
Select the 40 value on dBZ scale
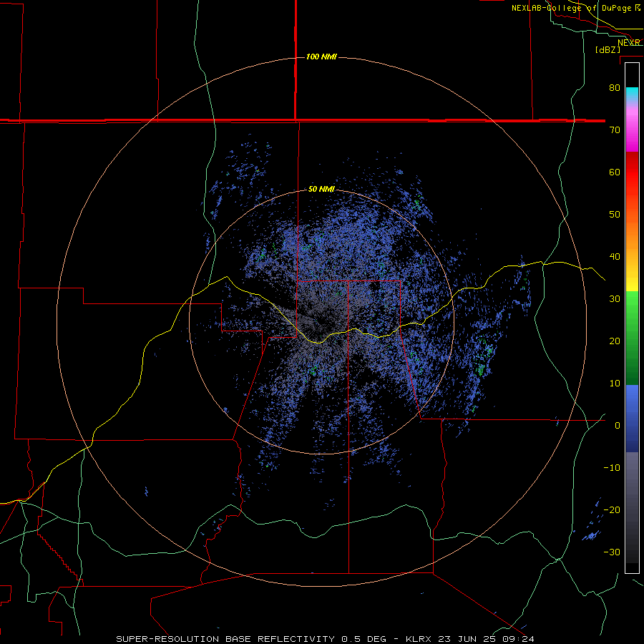tap(615, 257)
